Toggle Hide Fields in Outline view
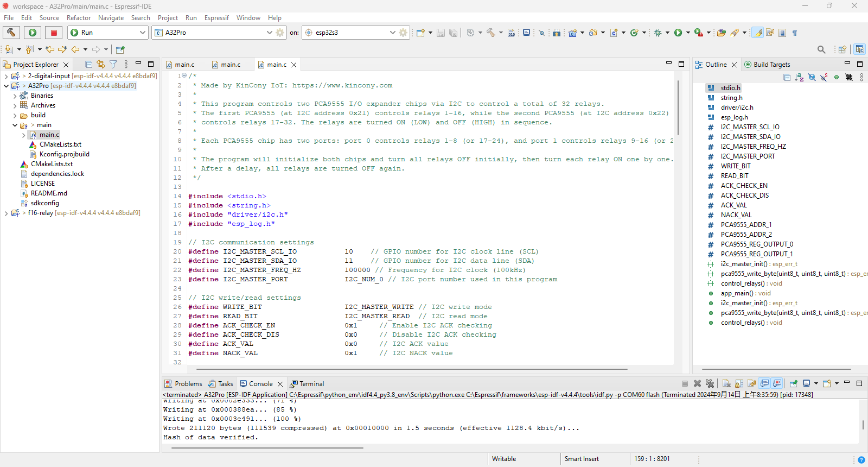Viewport: 868px width, 467px height. [x=812, y=78]
